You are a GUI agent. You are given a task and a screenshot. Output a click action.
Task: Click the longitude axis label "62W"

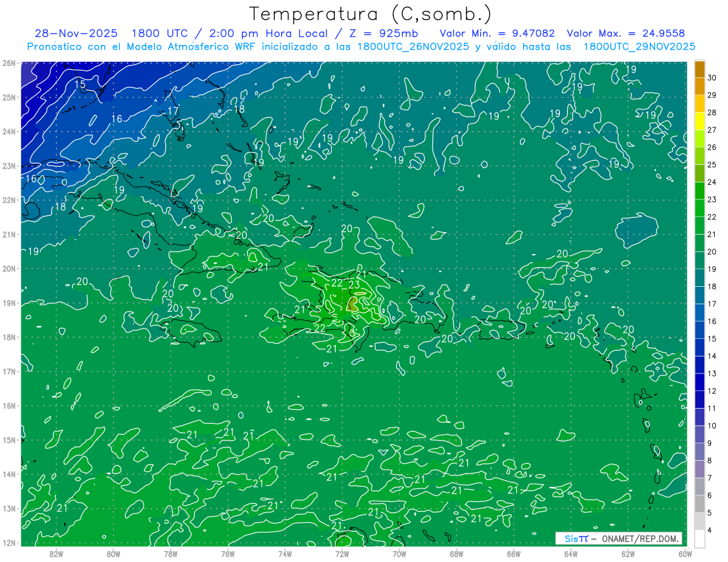point(628,554)
